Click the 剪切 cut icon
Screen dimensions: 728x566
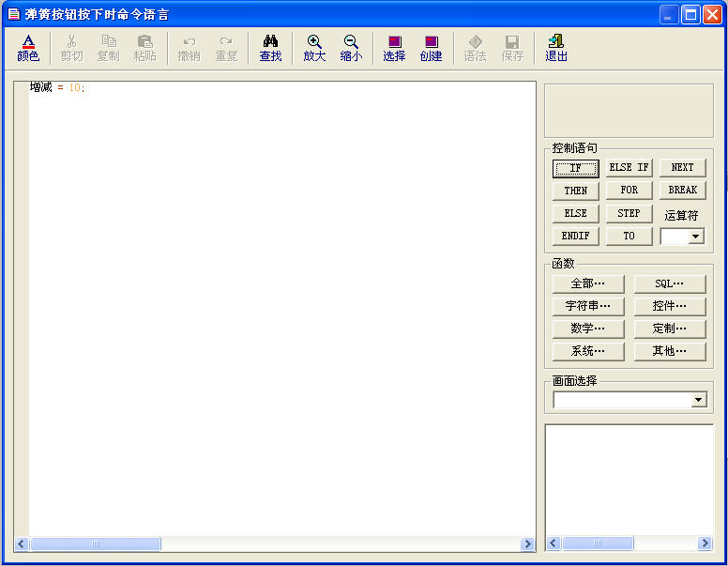point(72,48)
